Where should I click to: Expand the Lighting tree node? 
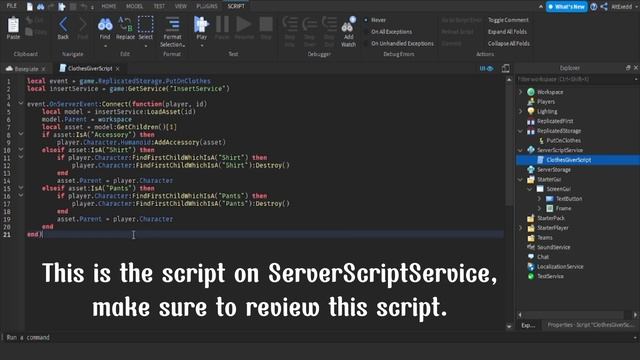click(x=520, y=111)
